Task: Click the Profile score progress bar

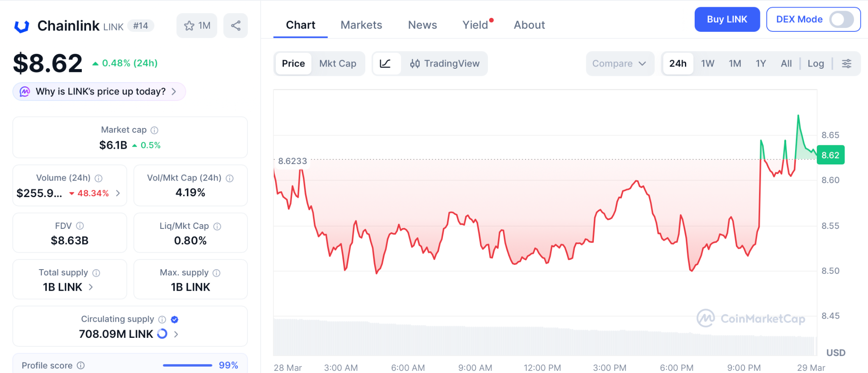Action: tap(187, 365)
